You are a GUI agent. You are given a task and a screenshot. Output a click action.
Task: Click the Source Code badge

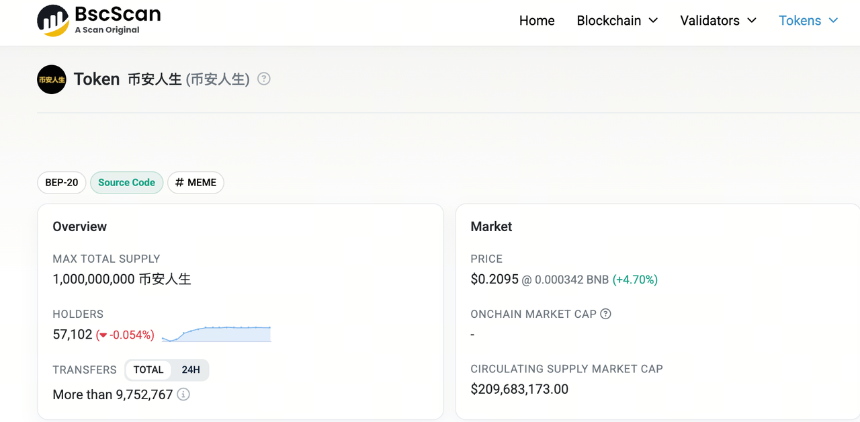pyautogui.click(x=127, y=183)
